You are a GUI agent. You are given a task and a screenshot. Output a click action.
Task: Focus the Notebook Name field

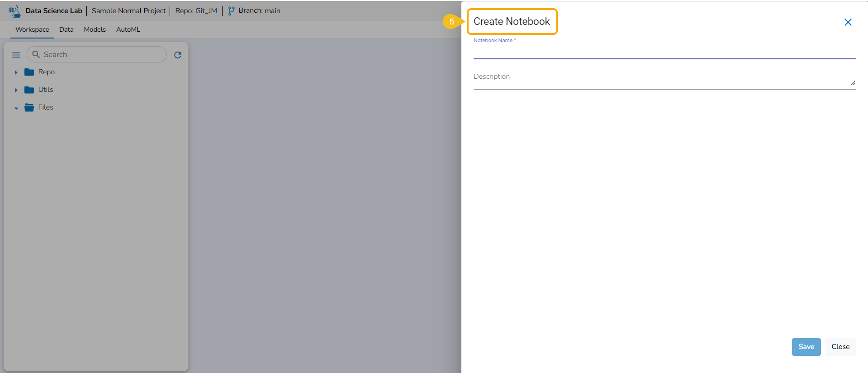664,52
